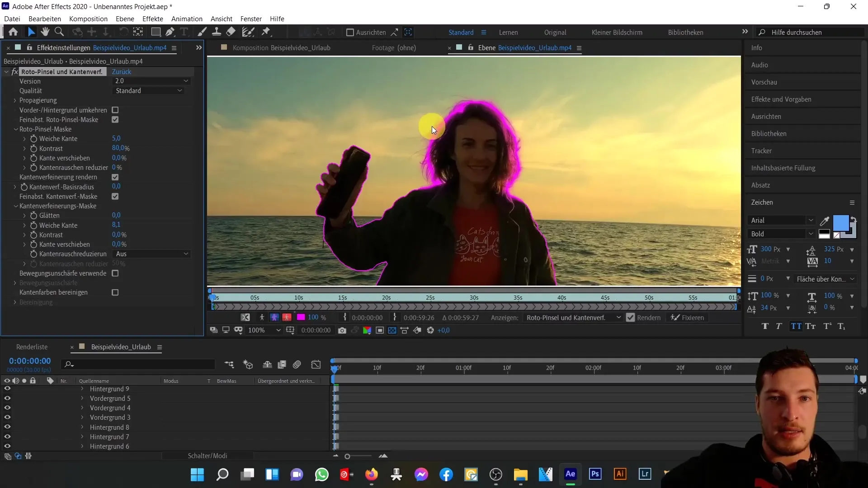Click the text tool in toolbar
The width and height of the screenshot is (868, 488).
tap(185, 32)
